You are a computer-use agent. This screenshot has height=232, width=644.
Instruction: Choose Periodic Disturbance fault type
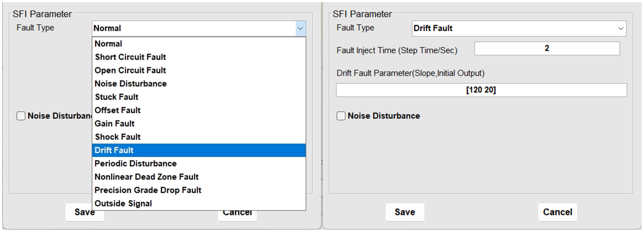pyautogui.click(x=136, y=164)
